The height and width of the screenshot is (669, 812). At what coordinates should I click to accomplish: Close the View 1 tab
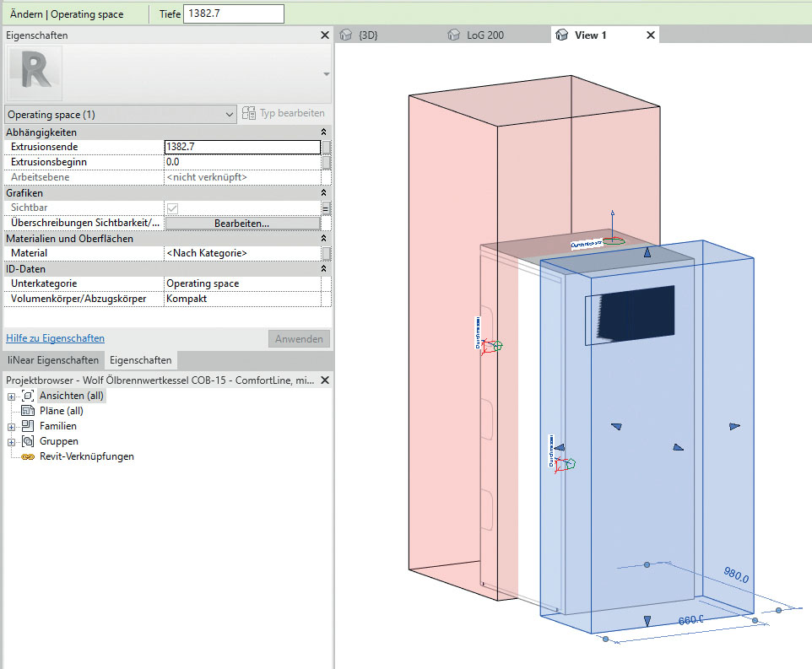coord(651,35)
